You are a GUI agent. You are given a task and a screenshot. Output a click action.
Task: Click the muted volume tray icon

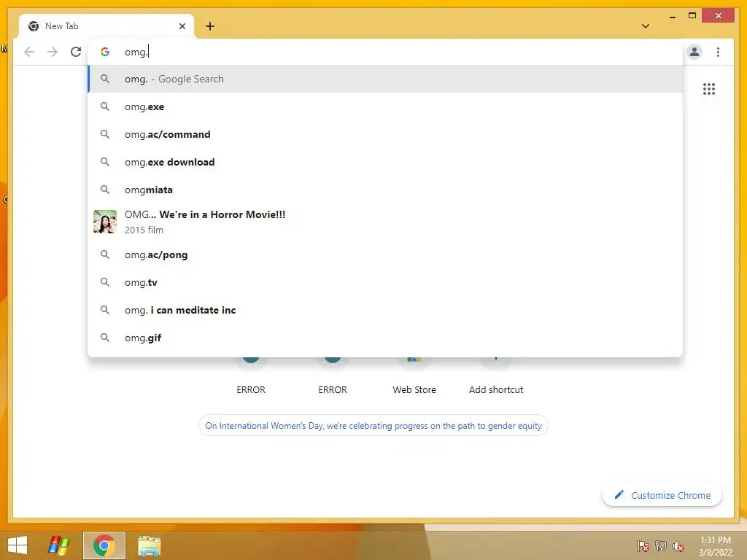(678, 546)
